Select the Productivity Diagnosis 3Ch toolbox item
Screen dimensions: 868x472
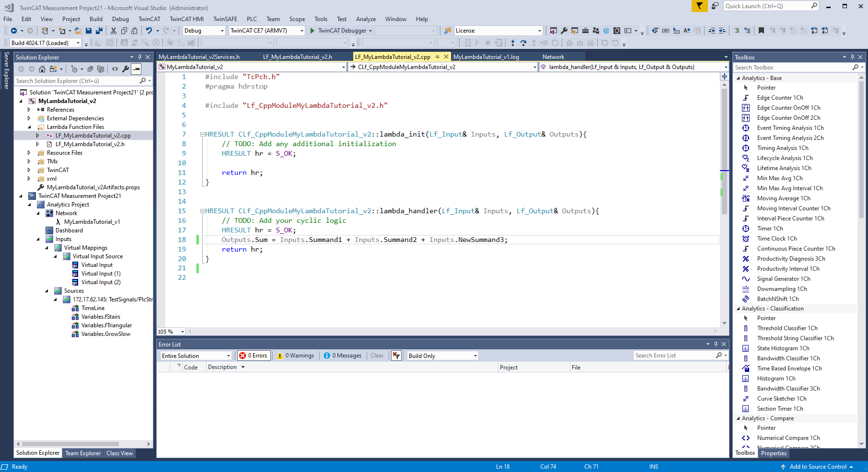pos(791,259)
